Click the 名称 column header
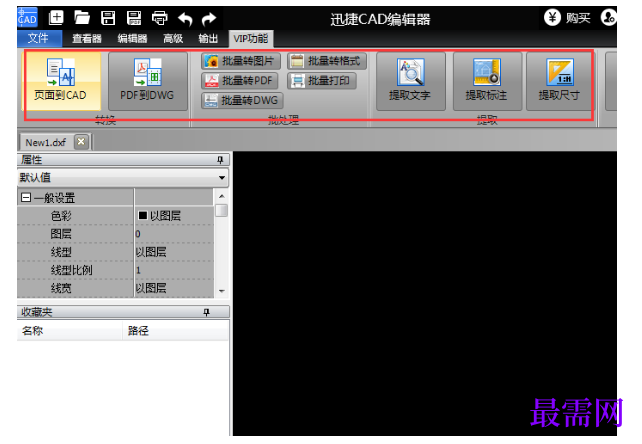 tap(70, 331)
